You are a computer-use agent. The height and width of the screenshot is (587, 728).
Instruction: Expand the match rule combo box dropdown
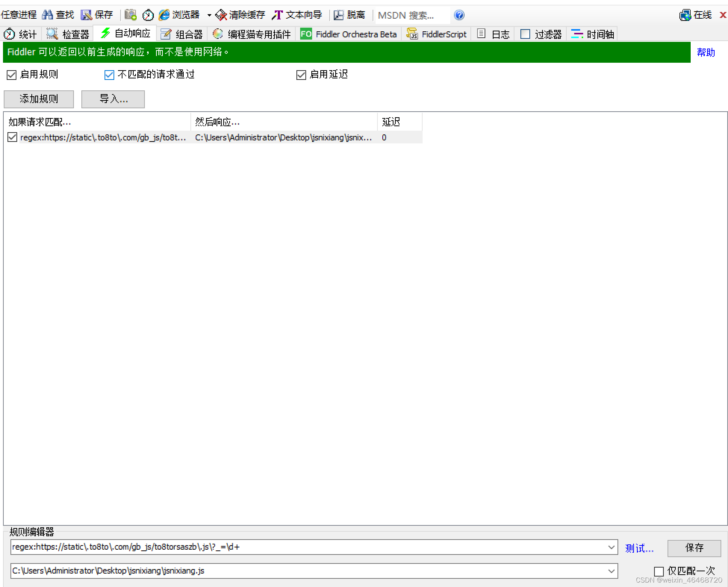[611, 547]
